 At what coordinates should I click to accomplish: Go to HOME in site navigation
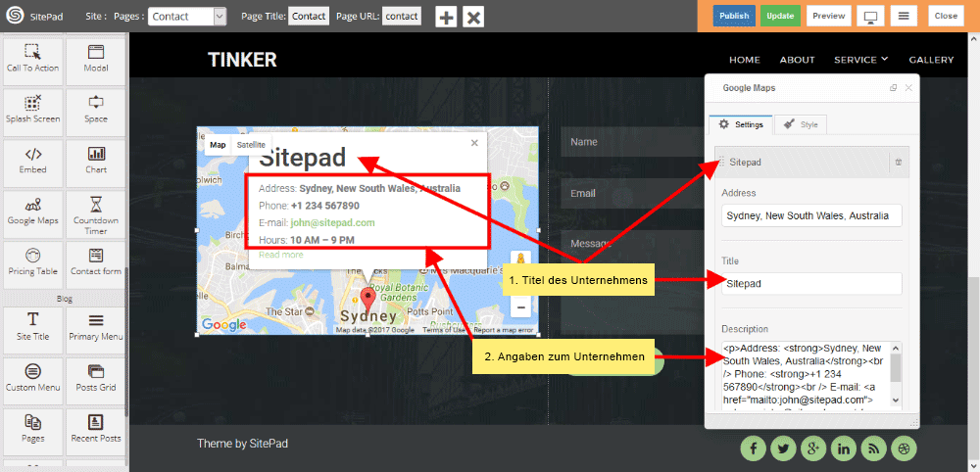745,60
